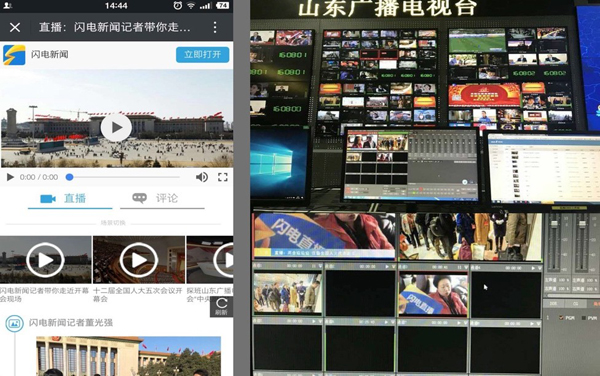
Task: Click the 场景切换 section label
Action: tap(113, 223)
